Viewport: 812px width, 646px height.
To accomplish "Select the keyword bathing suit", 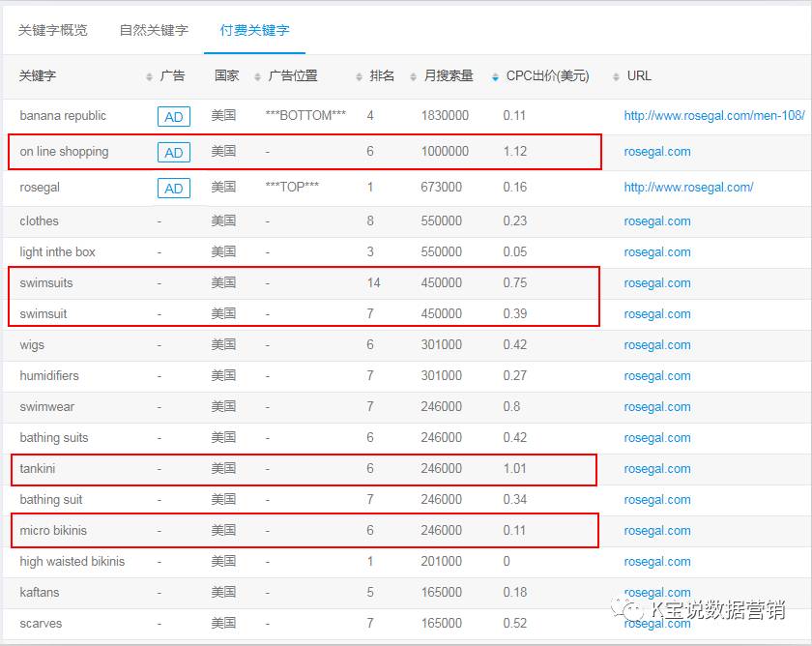I will [x=50, y=500].
